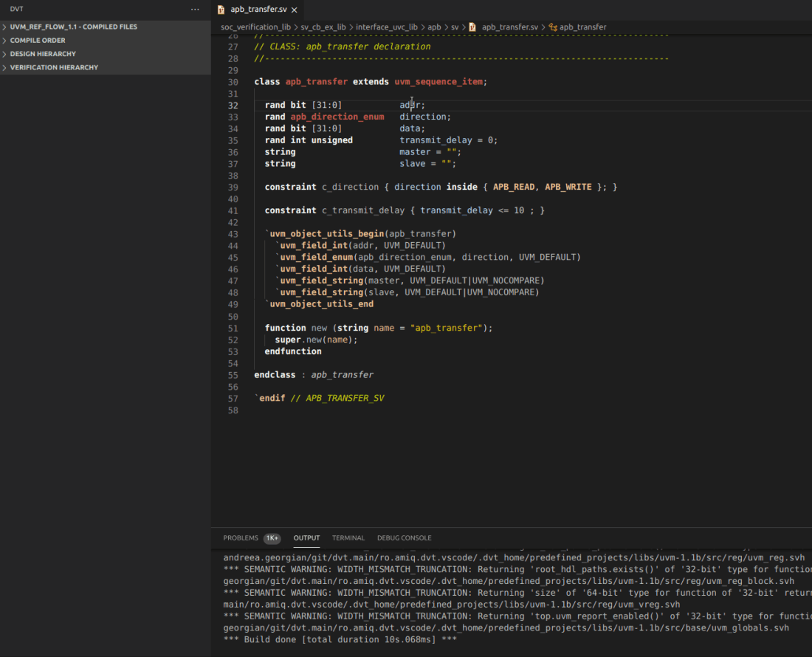
Task: Open interface_uvc_lib breadcrumb folder
Action: [x=386, y=27]
